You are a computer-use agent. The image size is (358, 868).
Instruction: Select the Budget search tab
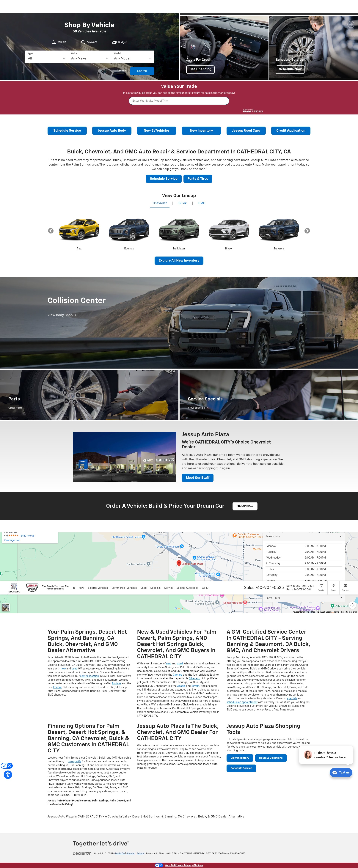[x=119, y=42]
